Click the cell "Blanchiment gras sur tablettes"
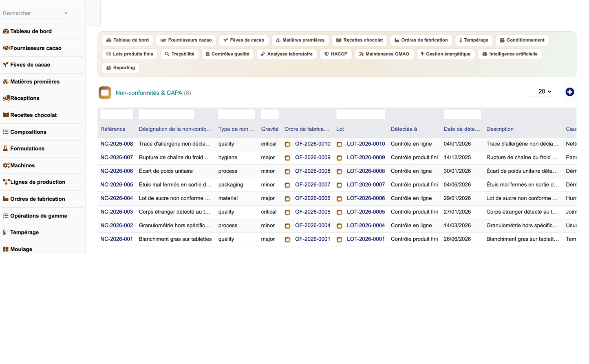589x364 pixels. (175, 239)
